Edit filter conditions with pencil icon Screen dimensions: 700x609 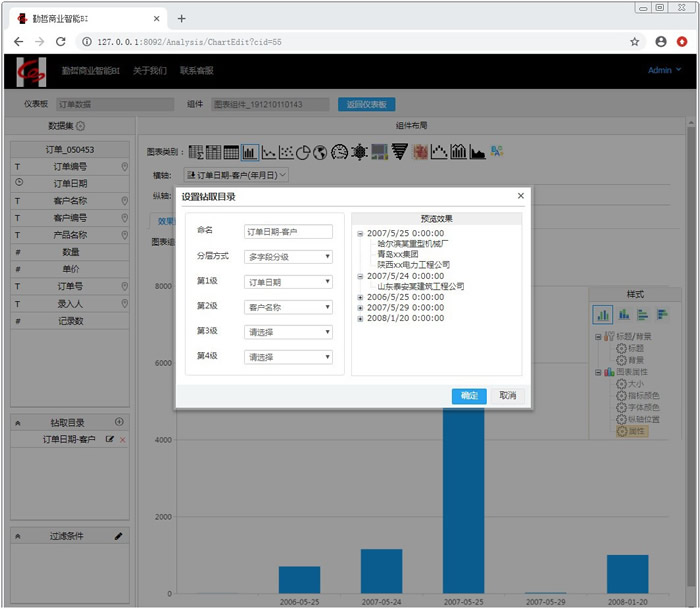tap(119, 536)
